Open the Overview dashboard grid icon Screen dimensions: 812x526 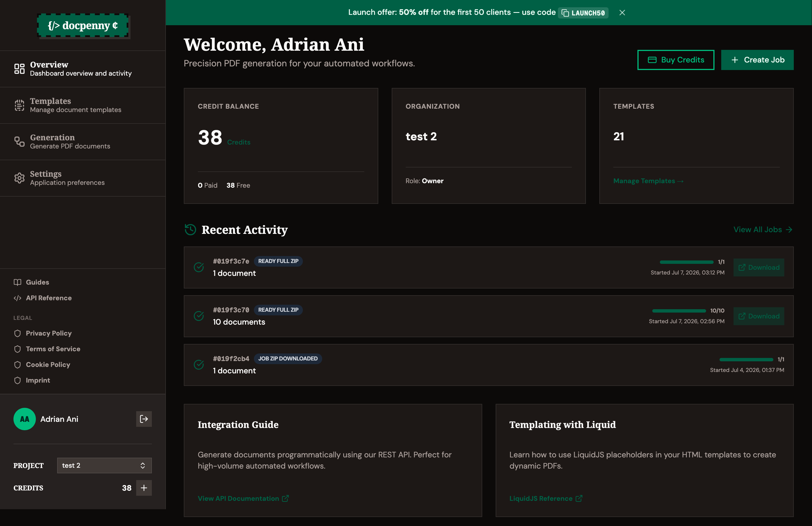point(19,69)
